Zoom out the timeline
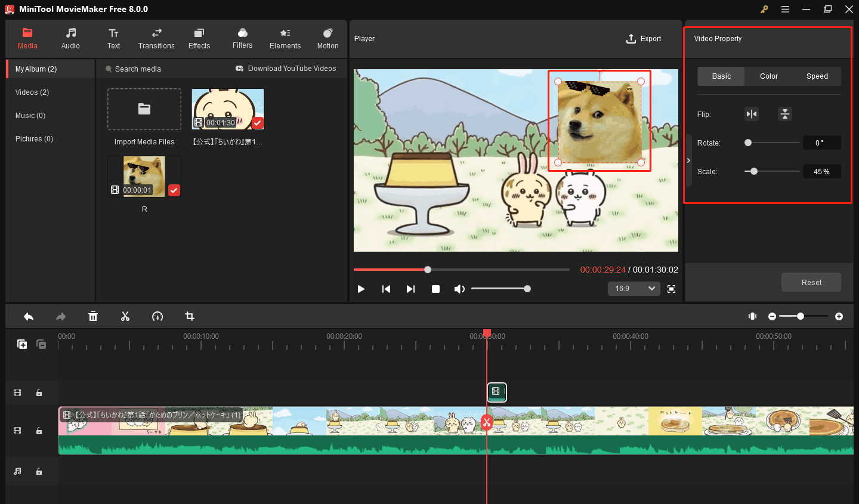Viewport: 859px width, 504px height. [772, 317]
